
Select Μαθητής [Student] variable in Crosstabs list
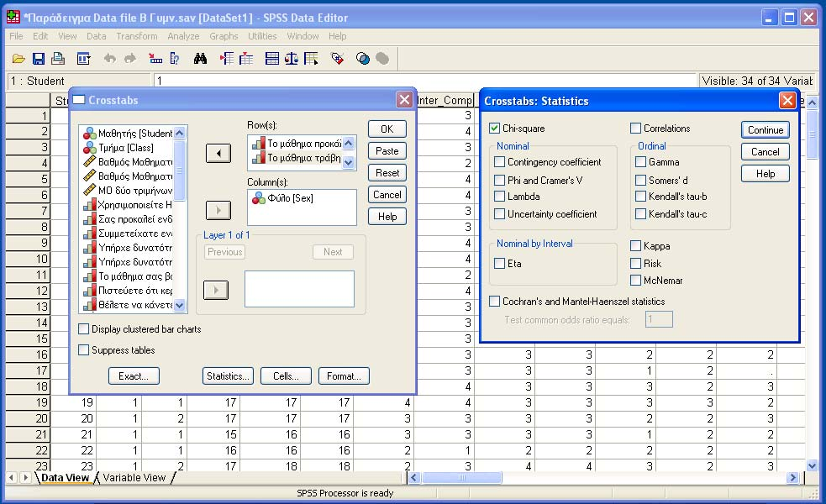click(x=128, y=134)
